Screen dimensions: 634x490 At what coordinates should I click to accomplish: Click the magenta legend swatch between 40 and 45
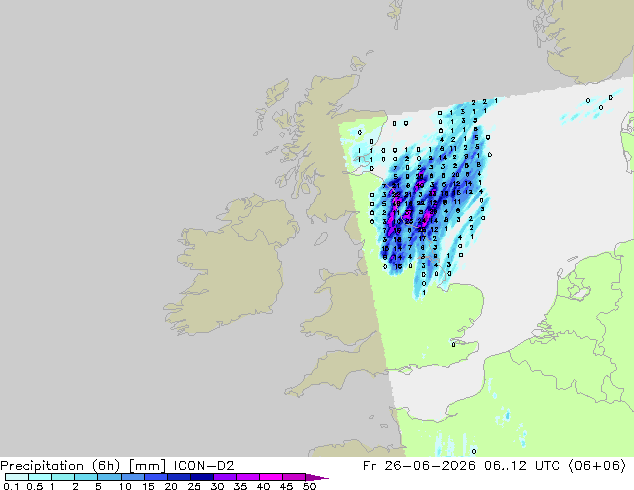pyautogui.click(x=271, y=477)
